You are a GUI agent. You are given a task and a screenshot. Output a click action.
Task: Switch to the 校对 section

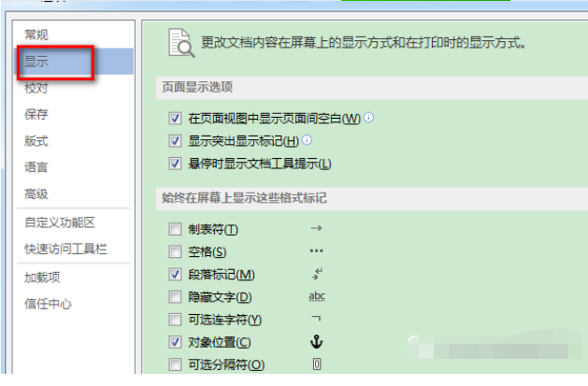coord(36,88)
